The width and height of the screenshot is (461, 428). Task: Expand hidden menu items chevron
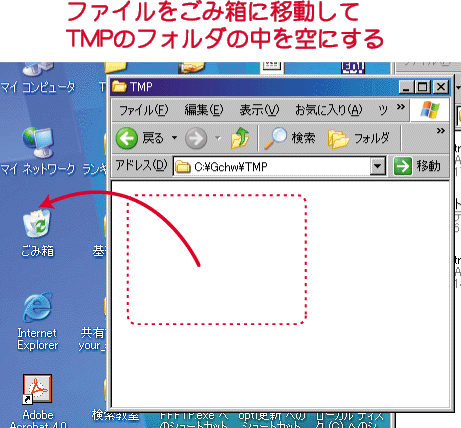pos(401,107)
